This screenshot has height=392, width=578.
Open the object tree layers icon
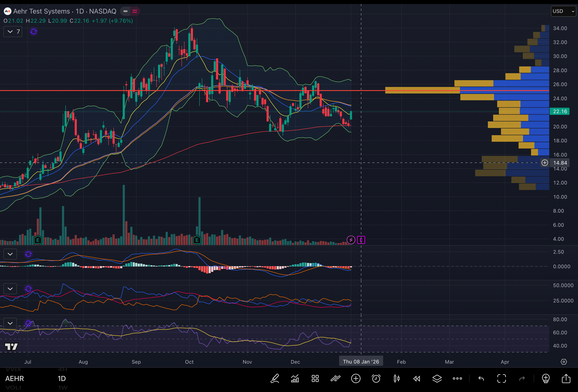[437, 378]
